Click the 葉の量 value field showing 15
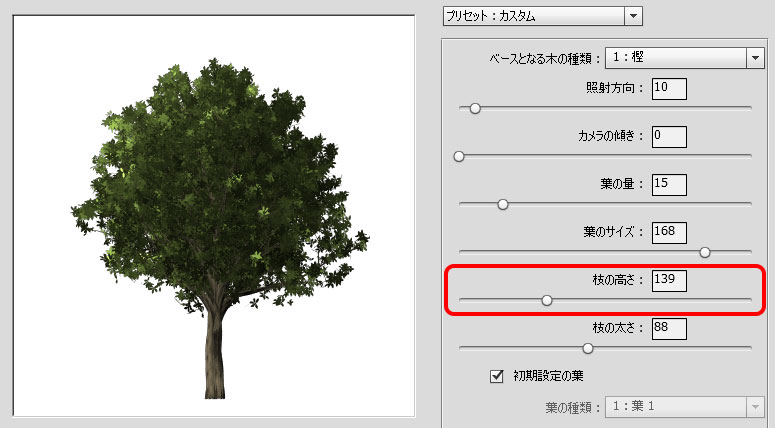775x428 pixels. point(669,185)
